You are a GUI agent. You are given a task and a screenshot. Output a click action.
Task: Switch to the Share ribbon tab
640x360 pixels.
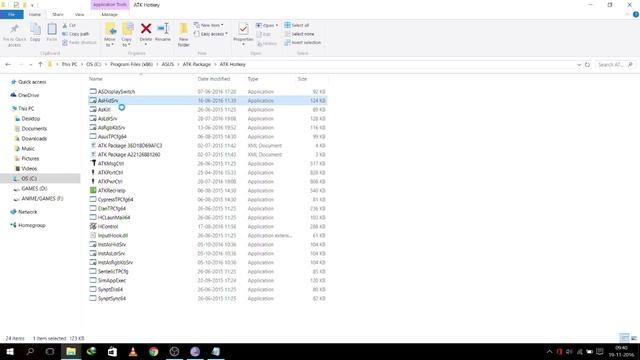[58, 14]
